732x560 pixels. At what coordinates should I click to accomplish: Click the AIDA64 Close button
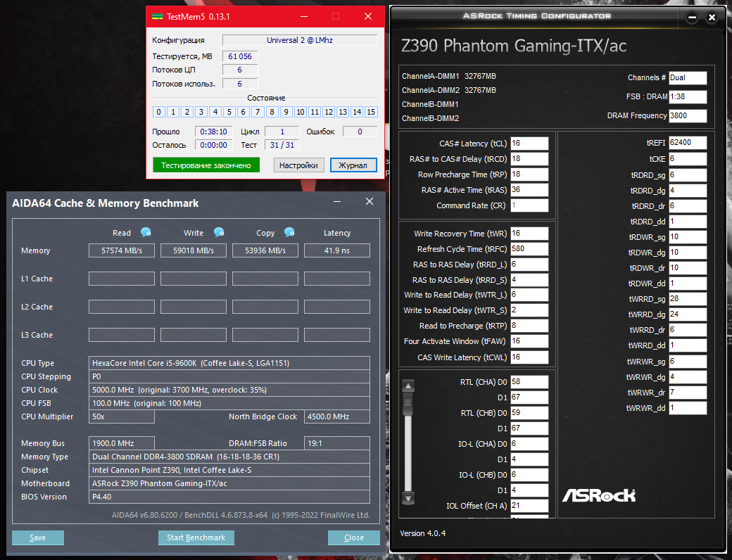[354, 537]
